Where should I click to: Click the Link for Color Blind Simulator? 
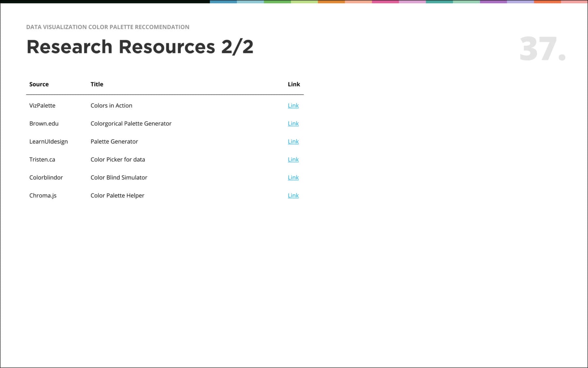293,177
